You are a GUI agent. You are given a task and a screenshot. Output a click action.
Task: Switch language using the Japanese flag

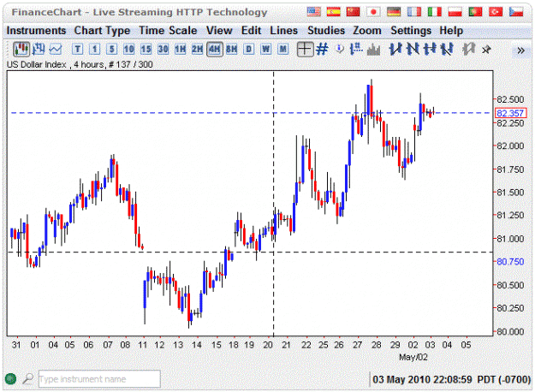[x=373, y=12]
